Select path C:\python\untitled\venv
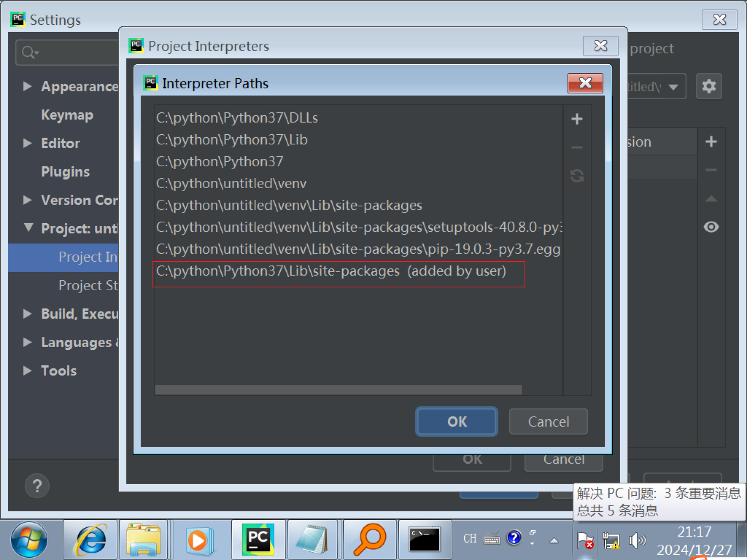The width and height of the screenshot is (747, 560). 358,183
